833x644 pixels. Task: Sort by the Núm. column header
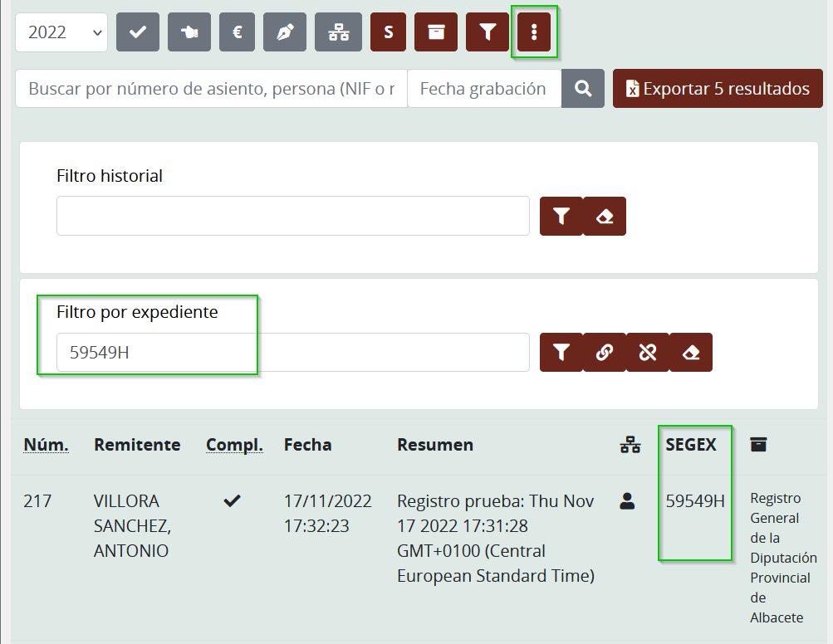click(x=46, y=445)
